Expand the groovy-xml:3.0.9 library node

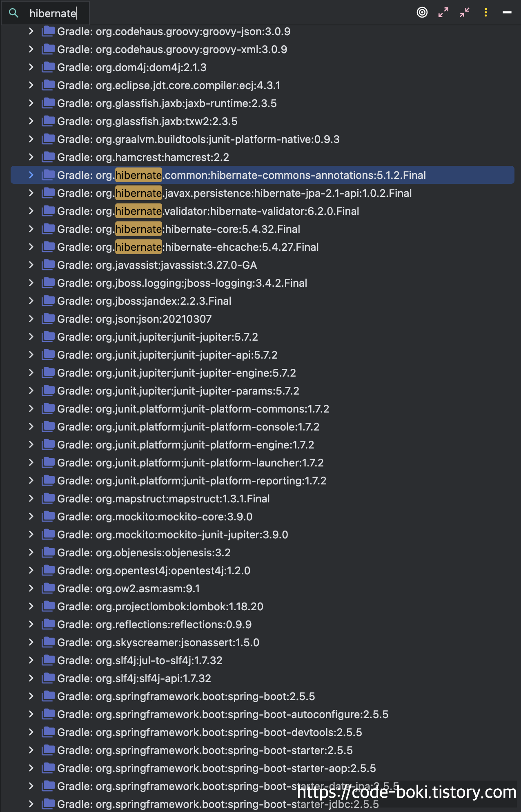click(31, 49)
